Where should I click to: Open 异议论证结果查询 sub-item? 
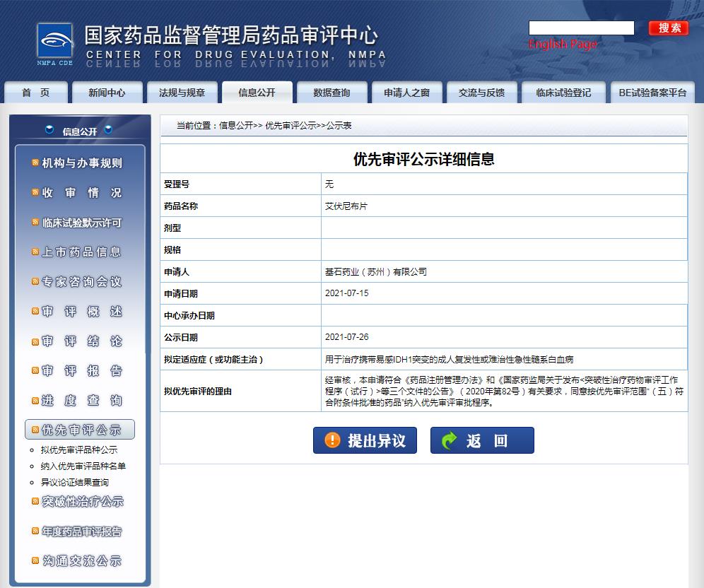point(75,482)
